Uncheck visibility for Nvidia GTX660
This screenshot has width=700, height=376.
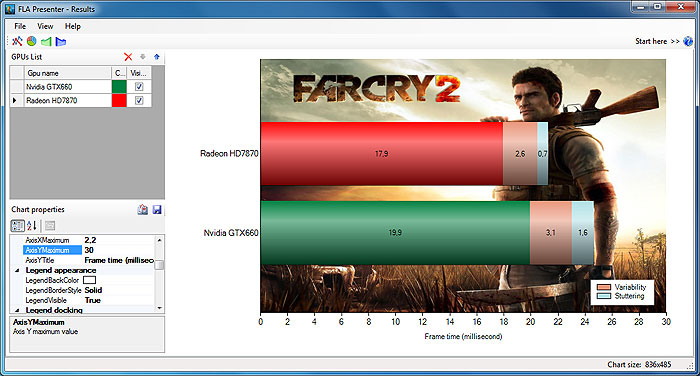click(x=139, y=87)
